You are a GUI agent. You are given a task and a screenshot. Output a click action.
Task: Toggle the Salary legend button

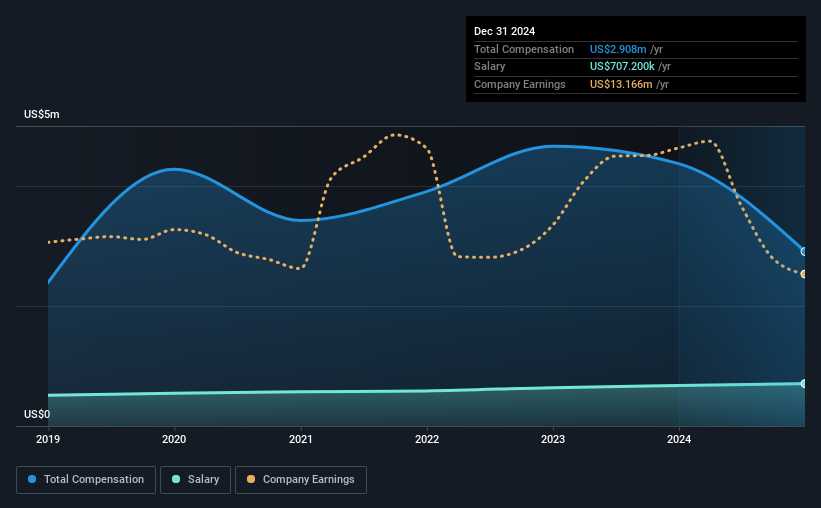(x=195, y=480)
